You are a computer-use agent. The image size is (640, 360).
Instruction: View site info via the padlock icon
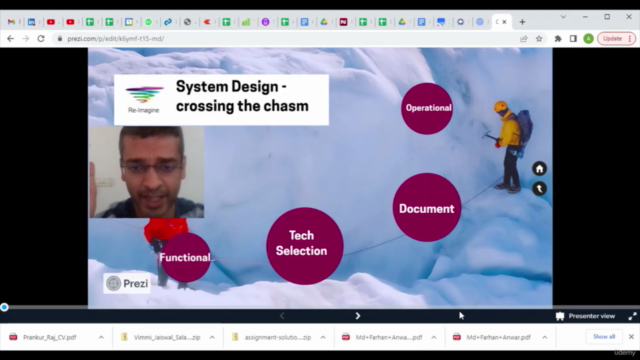click(x=60, y=39)
